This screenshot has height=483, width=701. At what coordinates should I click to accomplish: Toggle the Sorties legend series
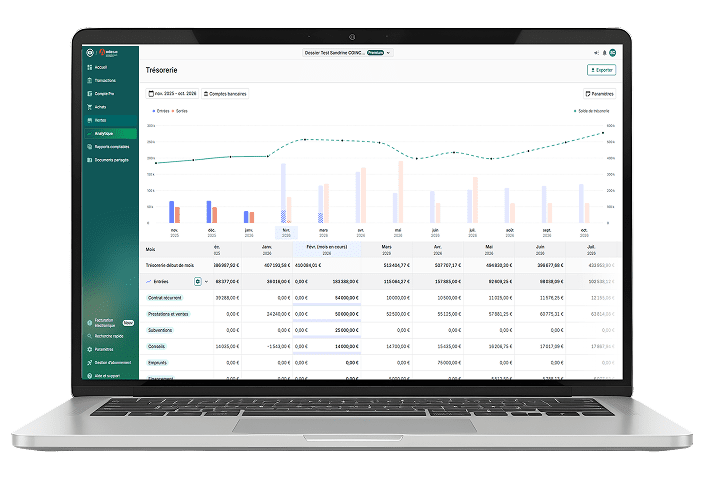[x=180, y=111]
